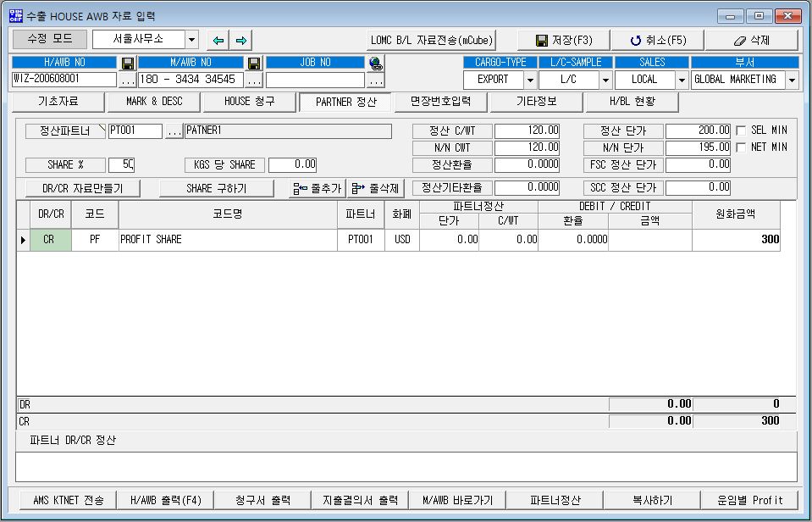812x522 pixels.
Task: Select PARTNER 정산 tab
Action: coord(345,102)
